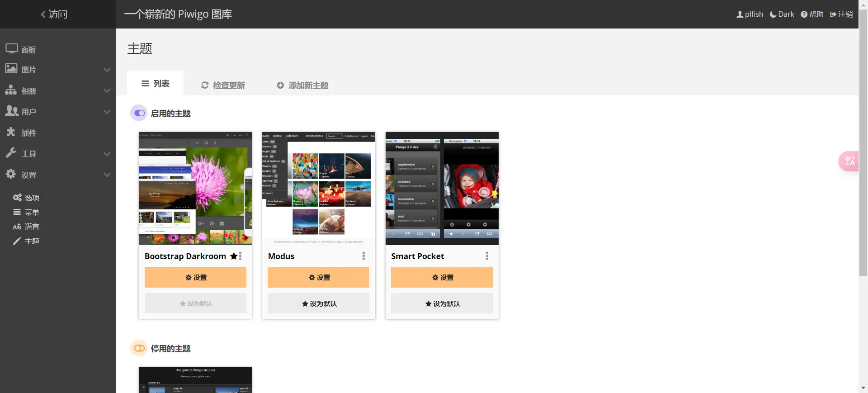
Task: Click the scrollbar down arrow
Action: click(x=863, y=388)
